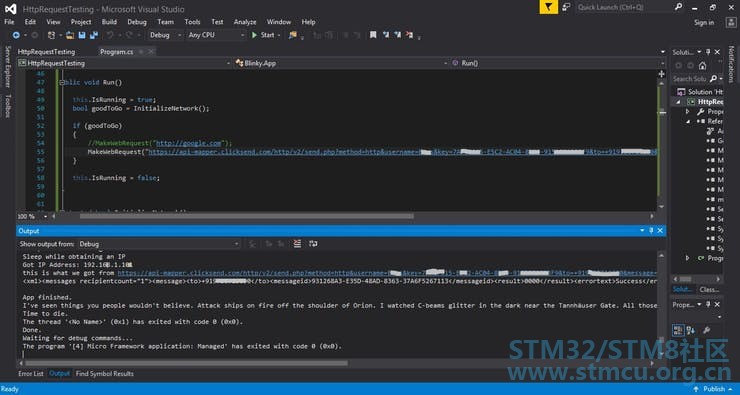Close the Output panel
Image resolution: width=740 pixels, height=395 pixels.
[x=660, y=231]
